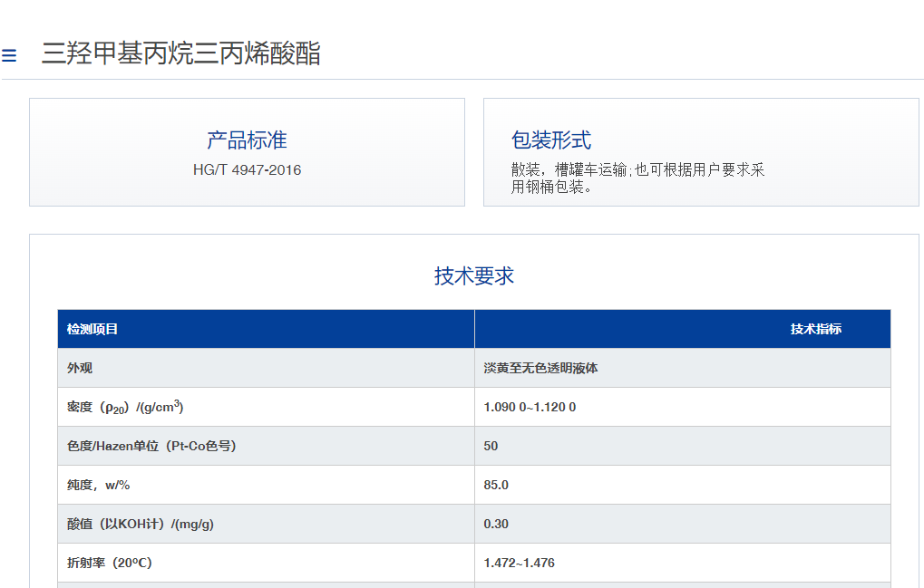Image resolution: width=924 pixels, height=588 pixels.
Task: Click the density value 1.090 0~1.120 0
Action: point(530,408)
